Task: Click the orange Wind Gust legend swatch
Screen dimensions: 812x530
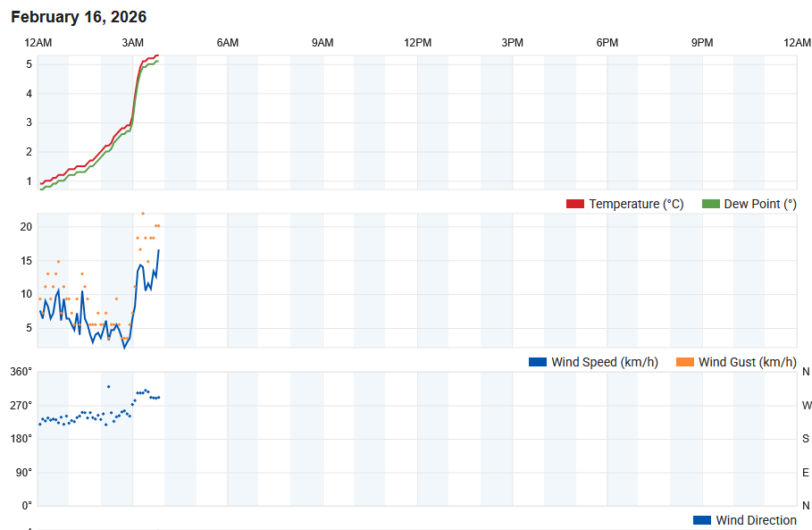Action: tap(684, 362)
